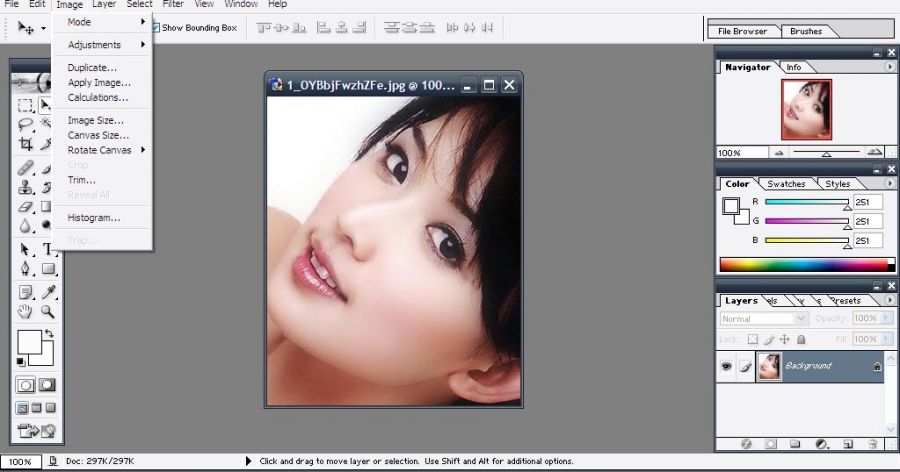Select the Crop tool in toolbox
This screenshot has height=472, width=900.
(25, 144)
